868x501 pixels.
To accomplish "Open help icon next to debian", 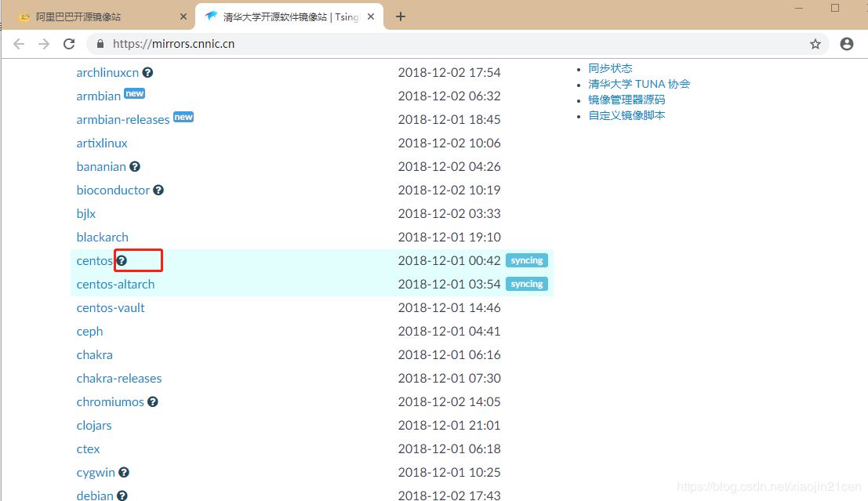I will (122, 496).
